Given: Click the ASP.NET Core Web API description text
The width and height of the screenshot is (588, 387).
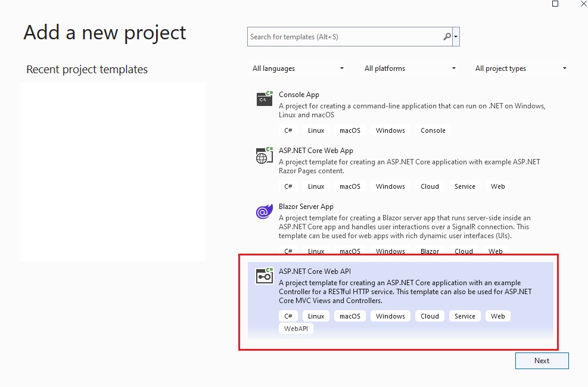Looking at the screenshot, I should click(x=405, y=292).
